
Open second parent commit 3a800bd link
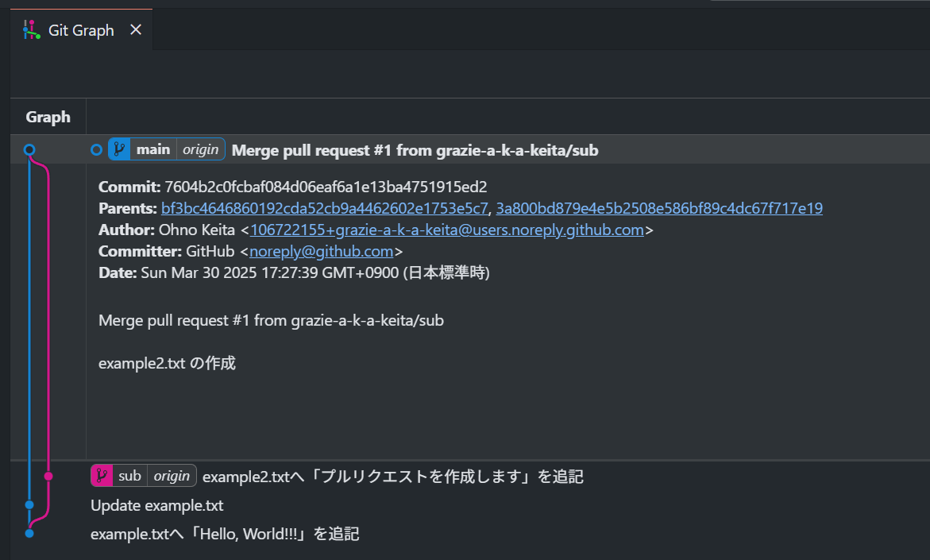pos(659,208)
